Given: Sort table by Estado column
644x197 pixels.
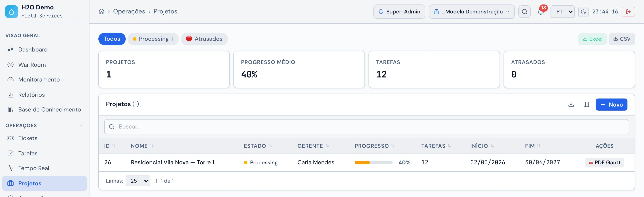Looking at the screenshot, I should tap(258, 146).
